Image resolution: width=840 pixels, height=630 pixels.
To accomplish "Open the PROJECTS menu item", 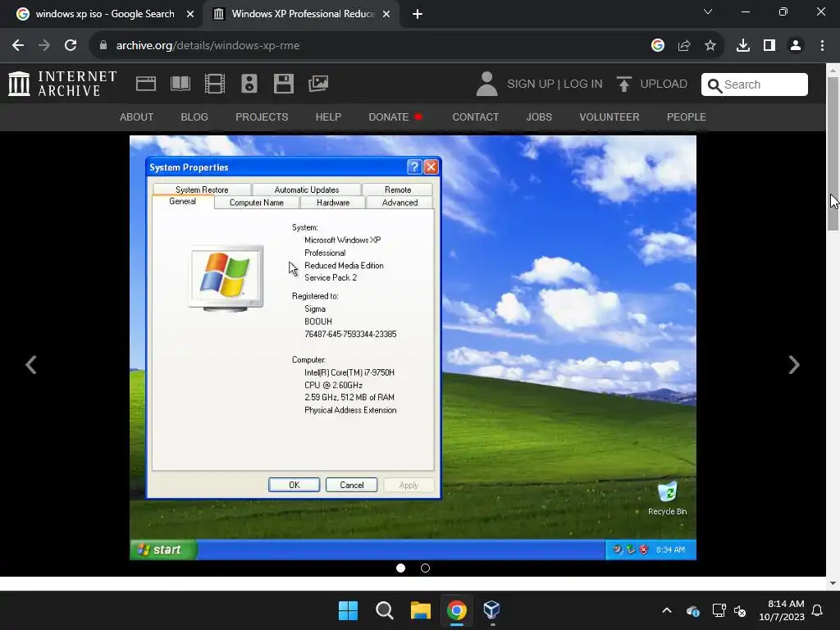I will [262, 116].
